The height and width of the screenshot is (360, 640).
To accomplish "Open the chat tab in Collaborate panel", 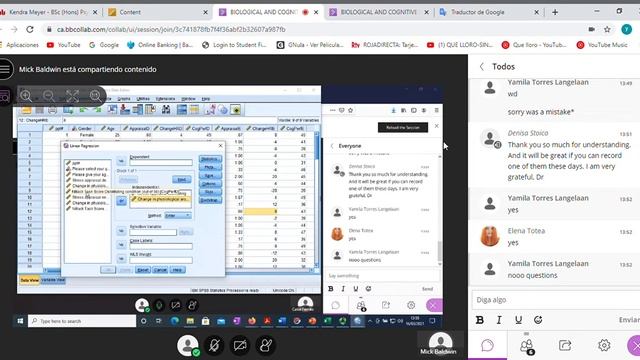I will pos(487,346).
